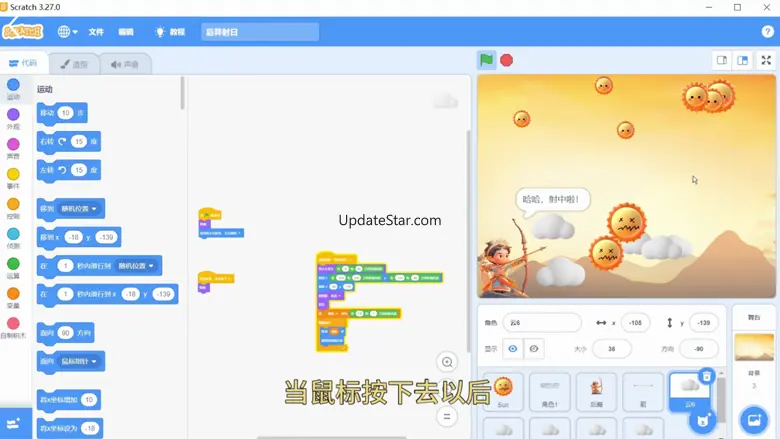Switch to large stage layout
Screen dimensions: 780x439
pos(743,60)
